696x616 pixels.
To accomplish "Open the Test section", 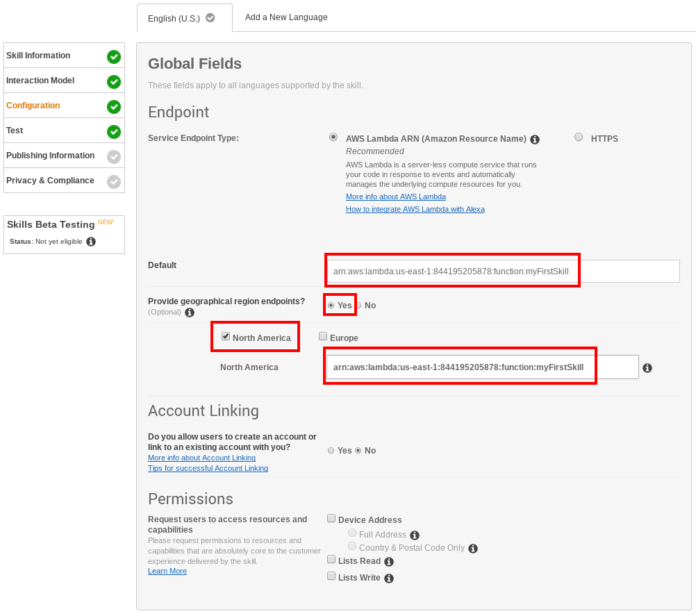I will [x=64, y=131].
